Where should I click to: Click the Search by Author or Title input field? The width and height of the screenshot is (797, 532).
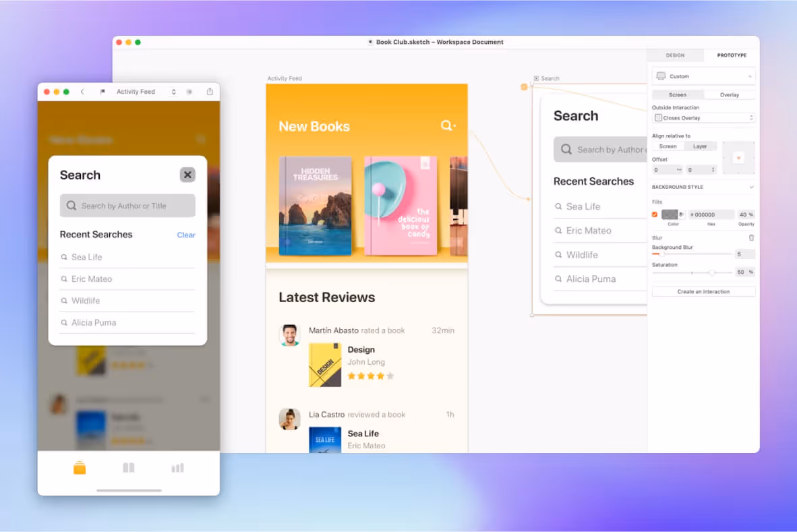[x=127, y=205]
